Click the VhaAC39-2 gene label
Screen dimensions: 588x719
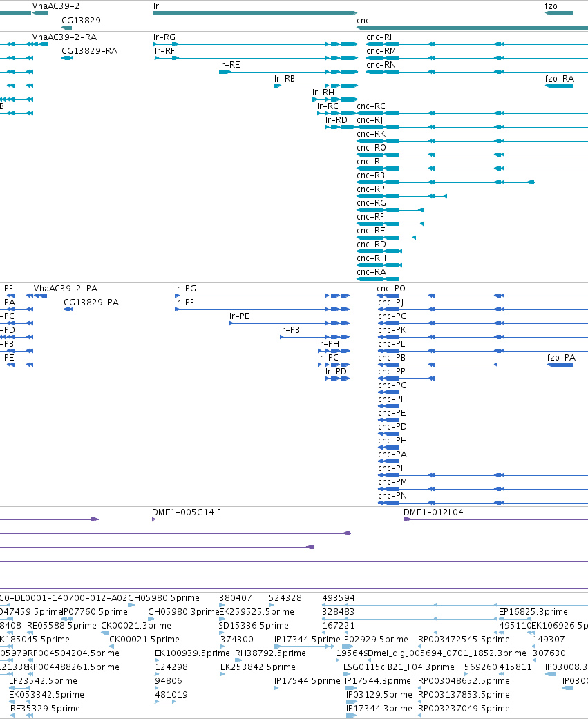pyautogui.click(x=55, y=6)
